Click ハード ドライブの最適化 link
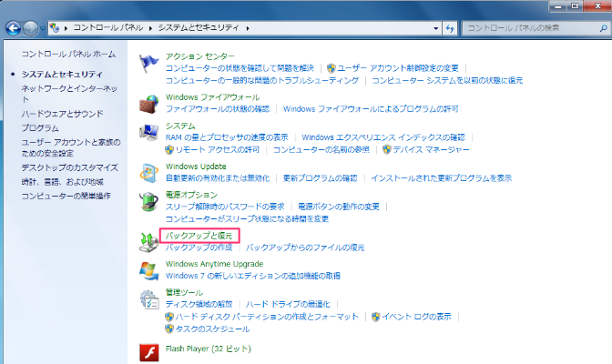This screenshot has width=612, height=364. (x=288, y=304)
